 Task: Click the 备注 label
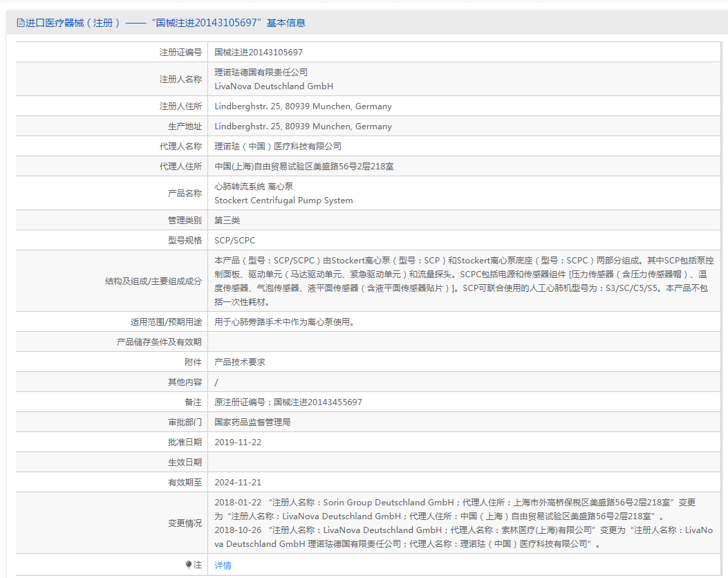(x=193, y=402)
